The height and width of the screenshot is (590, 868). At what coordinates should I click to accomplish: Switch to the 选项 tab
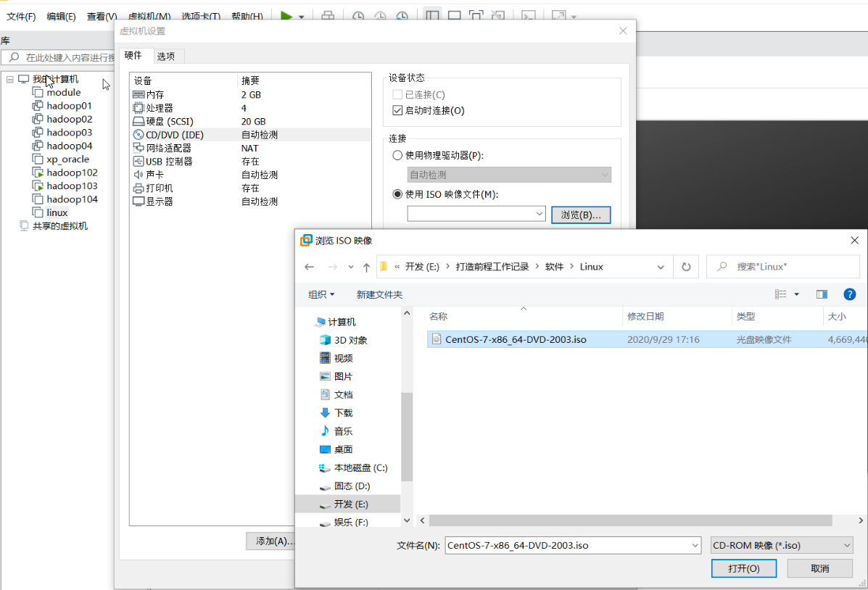[166, 57]
